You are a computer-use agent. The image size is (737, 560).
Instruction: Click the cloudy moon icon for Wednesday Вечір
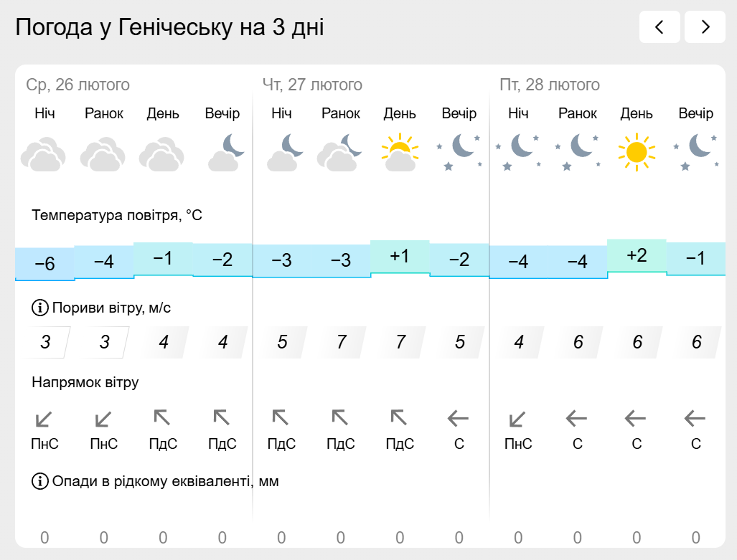pos(225,152)
